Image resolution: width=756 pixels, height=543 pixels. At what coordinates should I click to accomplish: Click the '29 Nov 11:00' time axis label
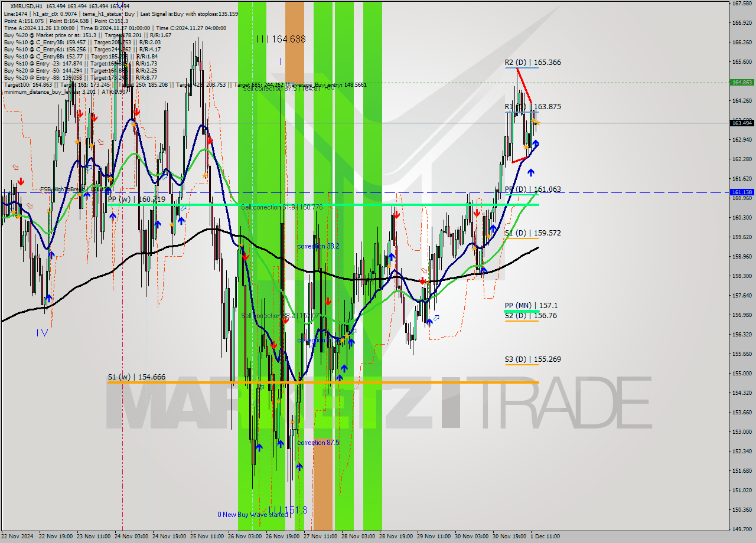click(434, 537)
